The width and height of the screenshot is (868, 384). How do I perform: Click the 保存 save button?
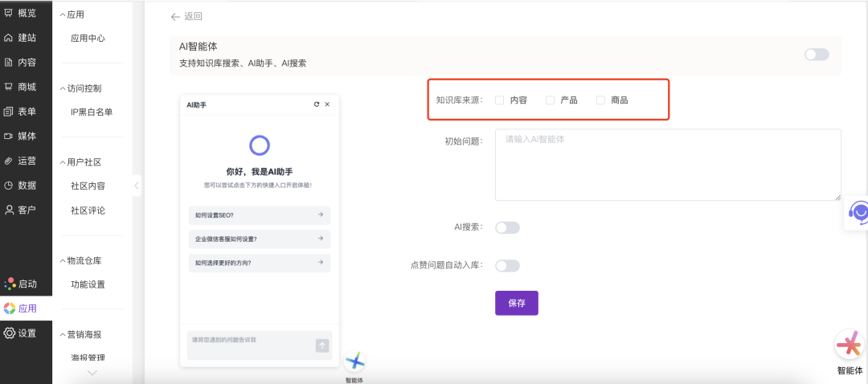click(x=517, y=303)
